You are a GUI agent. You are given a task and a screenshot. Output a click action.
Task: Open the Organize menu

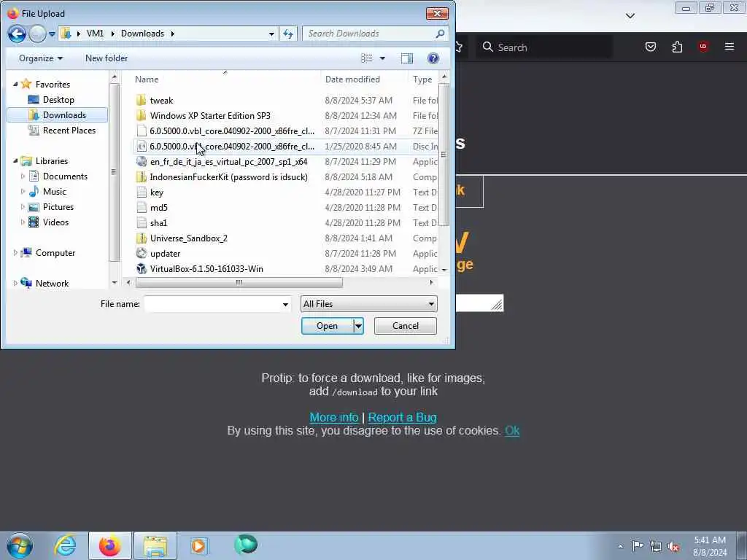pos(41,58)
